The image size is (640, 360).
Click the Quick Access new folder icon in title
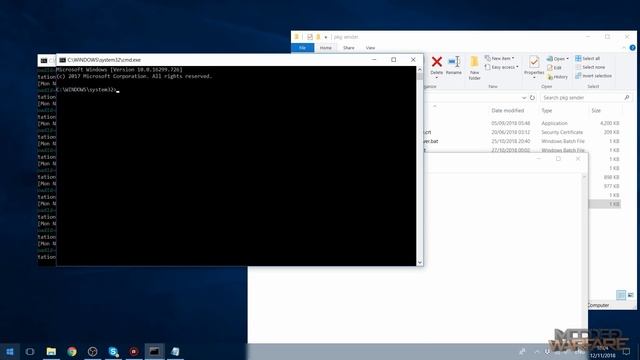[x=318, y=37]
